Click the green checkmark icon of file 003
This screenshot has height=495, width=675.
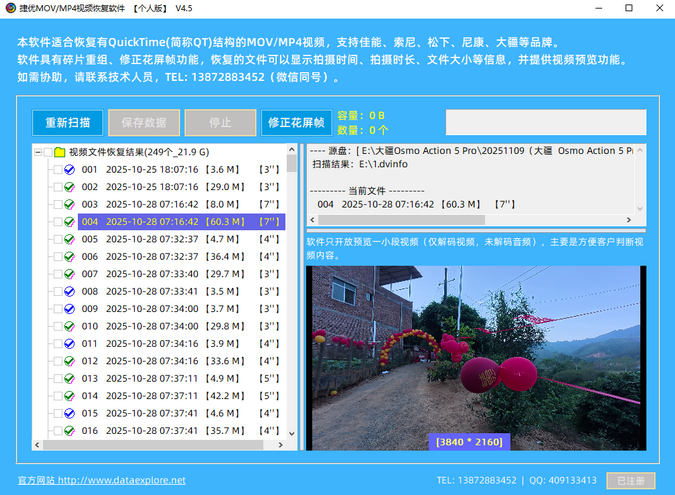click(x=69, y=204)
